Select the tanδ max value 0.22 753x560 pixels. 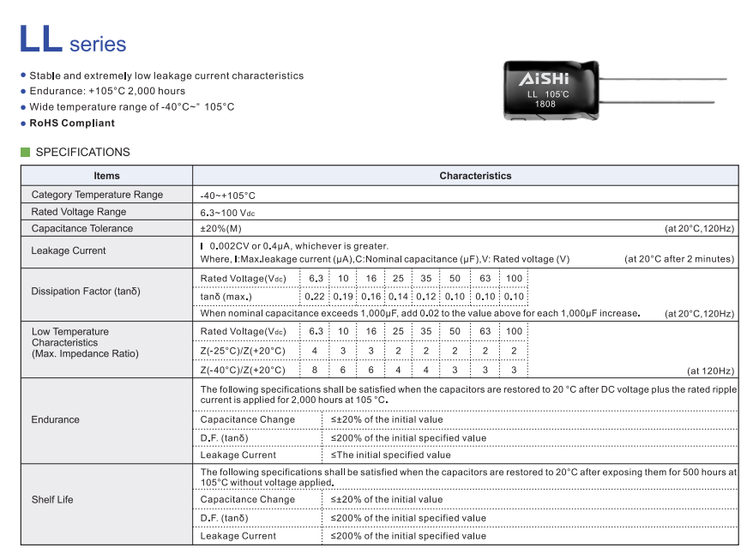tap(314, 297)
